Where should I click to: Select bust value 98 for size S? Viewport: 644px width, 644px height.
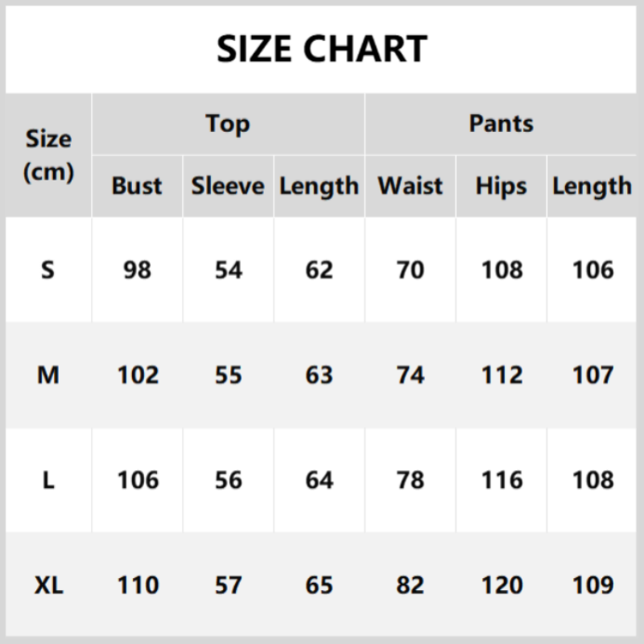[137, 270]
